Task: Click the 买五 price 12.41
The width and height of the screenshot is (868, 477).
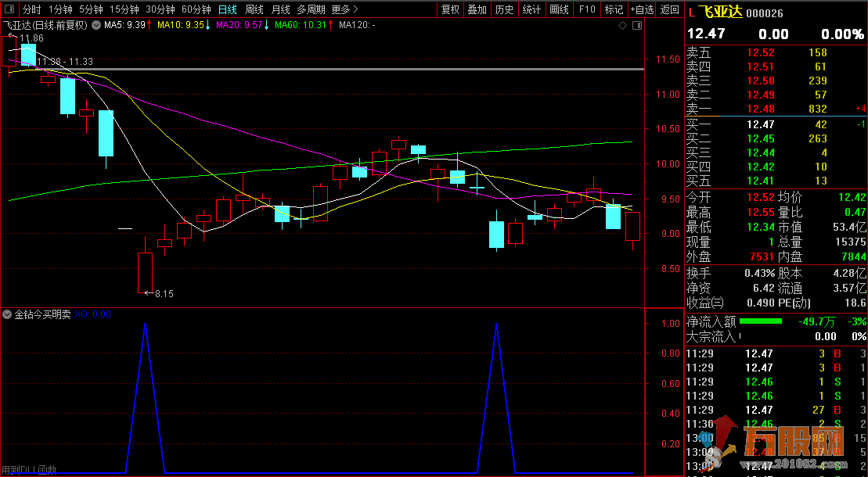Action: coord(761,181)
